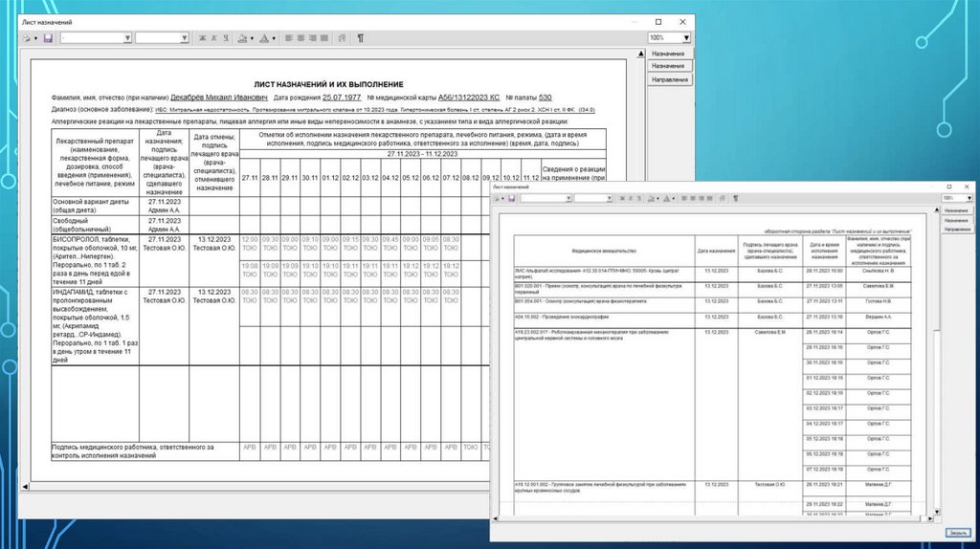Apply highlight color in the large window toolbar
Screen dimensions: 980x549
click(243, 38)
